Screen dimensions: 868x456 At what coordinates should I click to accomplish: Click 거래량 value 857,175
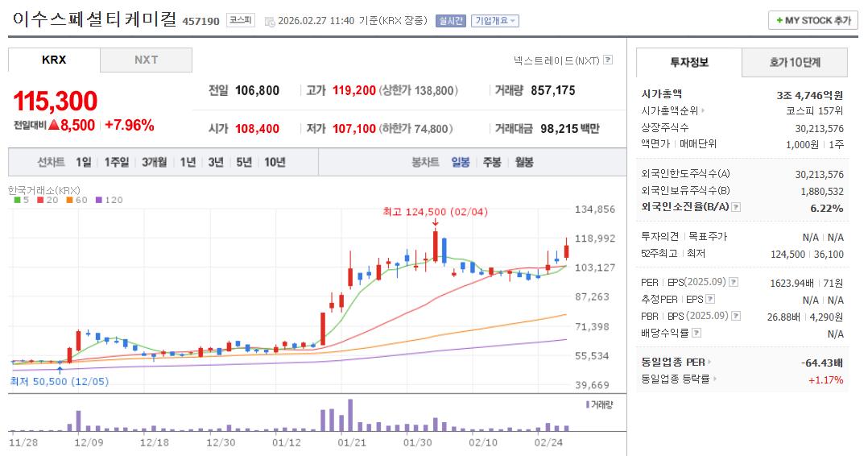552,90
